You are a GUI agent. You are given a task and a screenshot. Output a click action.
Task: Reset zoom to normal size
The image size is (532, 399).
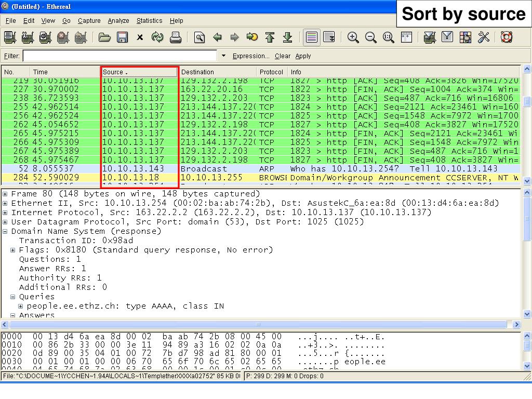coord(388,37)
